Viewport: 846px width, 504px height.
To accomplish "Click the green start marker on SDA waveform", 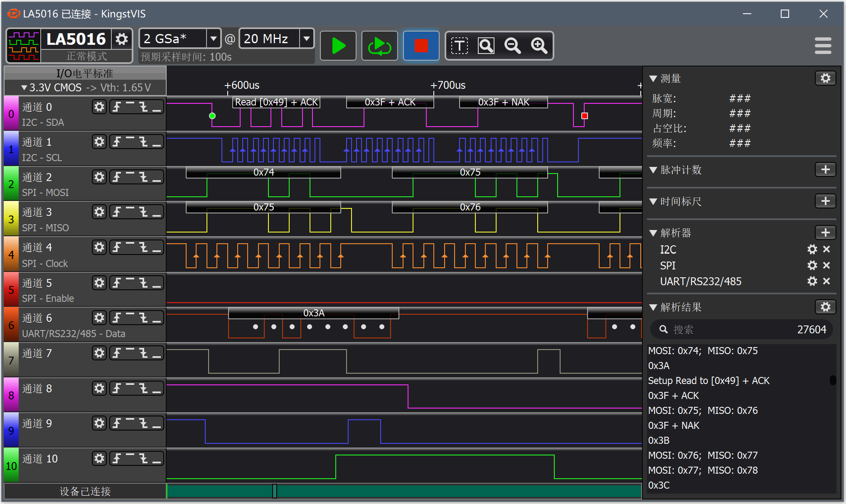I will [212, 116].
